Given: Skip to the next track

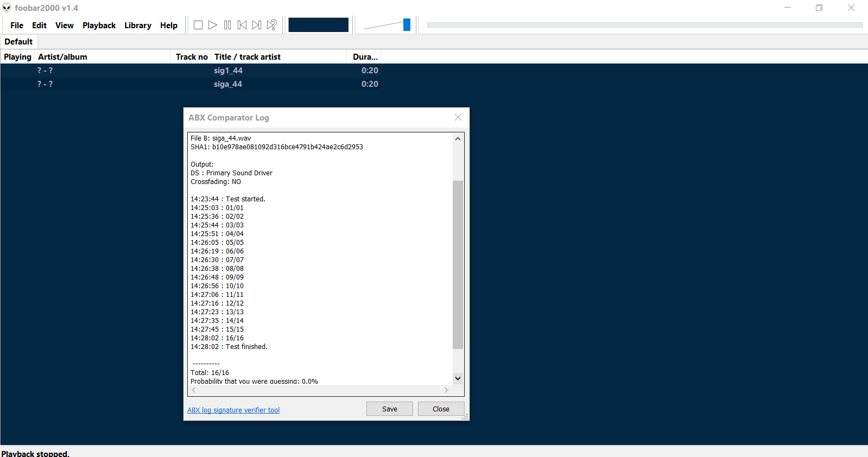Looking at the screenshot, I should [x=257, y=25].
